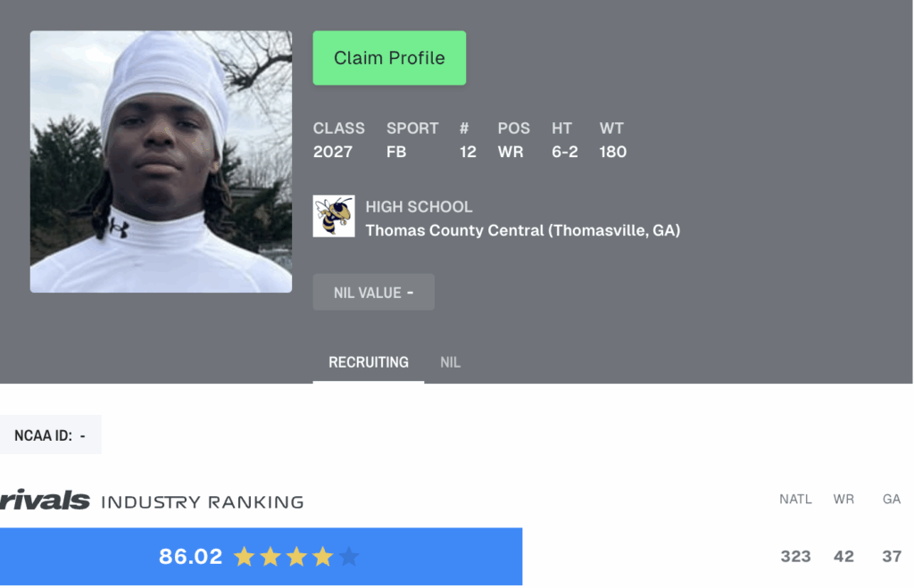This screenshot has width=914, height=588.
Task: Click the Thomas County Central hornet logo
Action: coord(334,216)
